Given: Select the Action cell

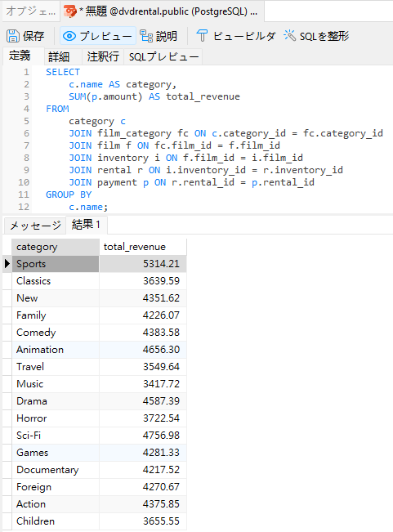Looking at the screenshot, I should click(x=56, y=504).
